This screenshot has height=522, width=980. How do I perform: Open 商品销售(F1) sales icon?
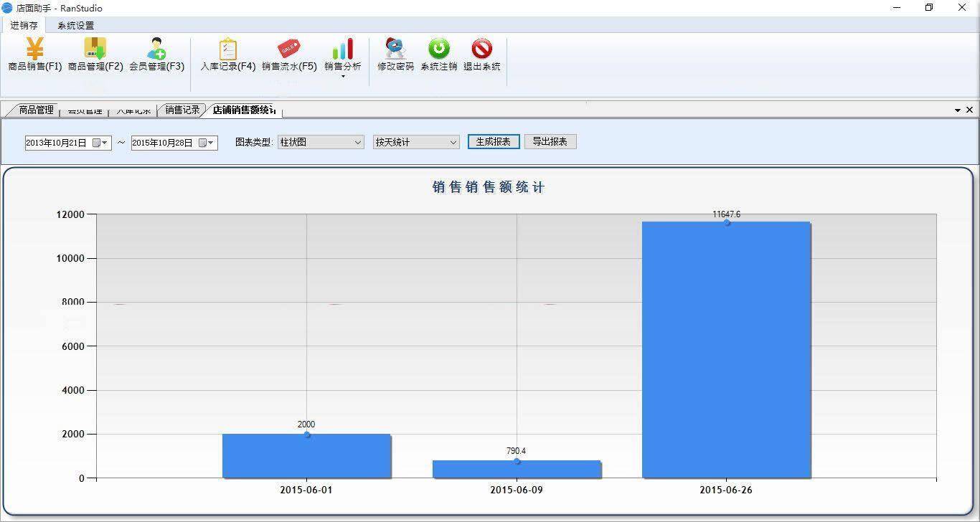(34, 54)
